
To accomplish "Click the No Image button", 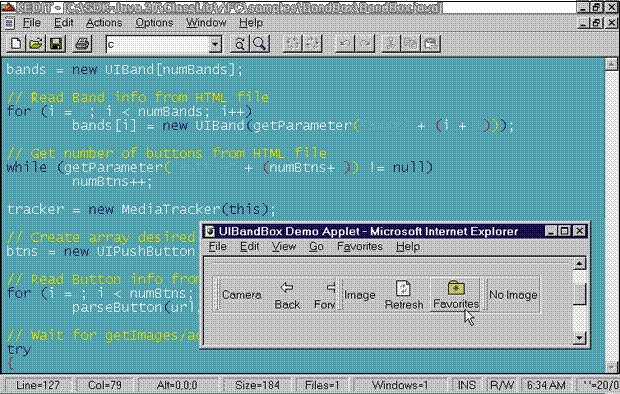I will (x=513, y=295).
